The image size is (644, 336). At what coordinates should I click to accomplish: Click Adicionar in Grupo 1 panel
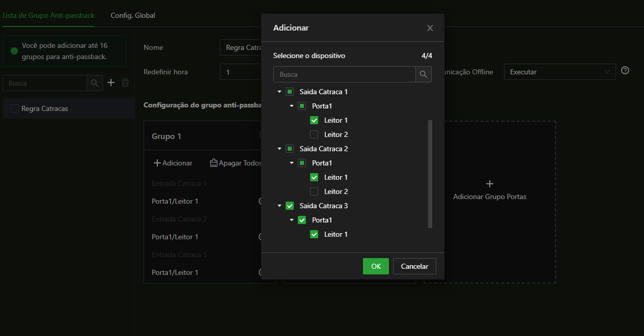tap(173, 163)
